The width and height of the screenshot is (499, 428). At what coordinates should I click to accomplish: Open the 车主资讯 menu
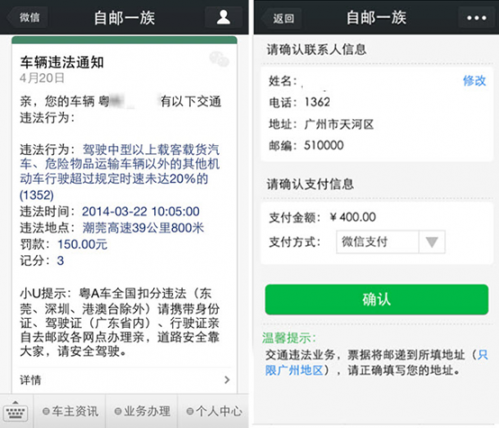point(70,411)
